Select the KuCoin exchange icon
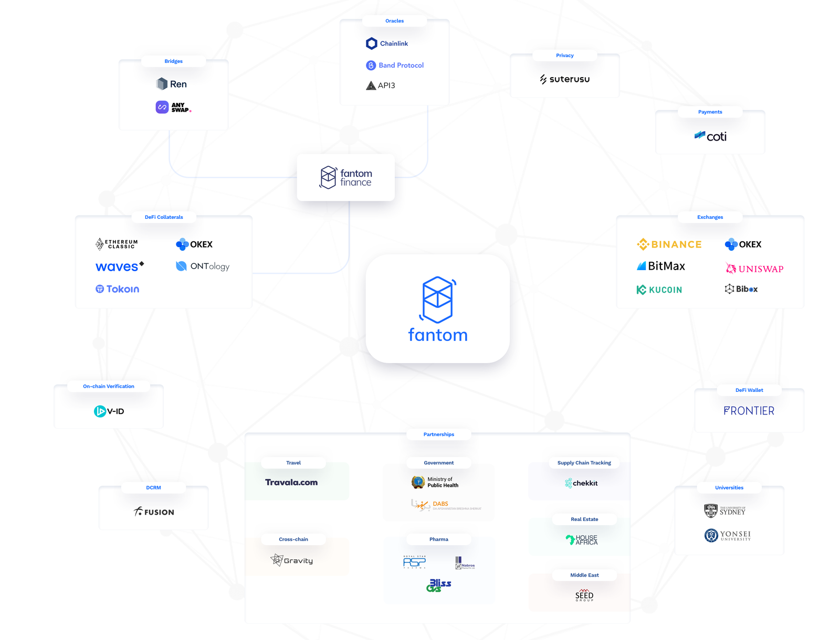This screenshot has width=840, height=640. [x=659, y=289]
